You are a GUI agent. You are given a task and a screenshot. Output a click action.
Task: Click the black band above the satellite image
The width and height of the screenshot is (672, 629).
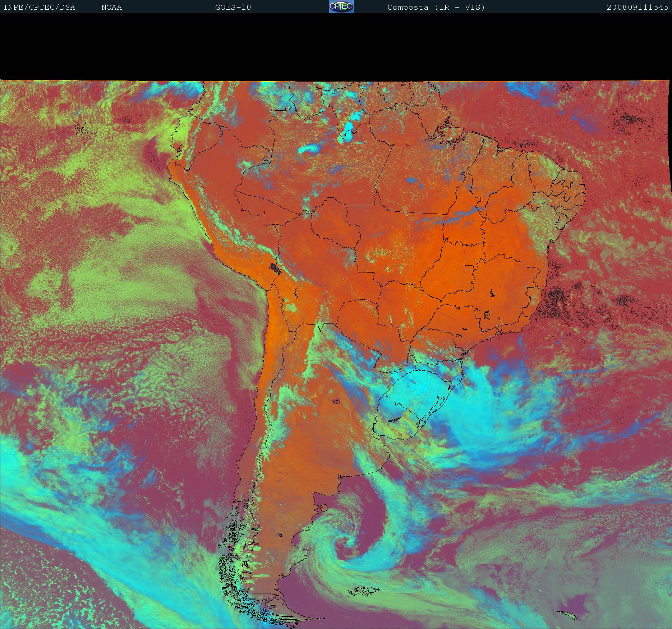coord(336,47)
